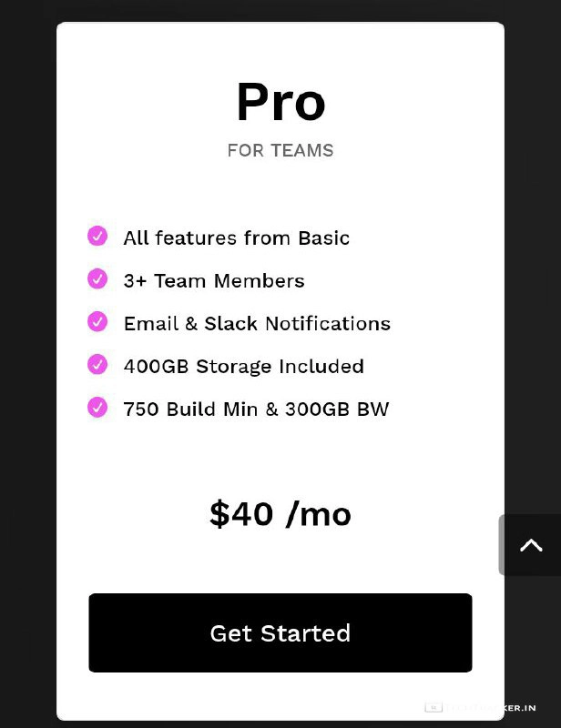Click the Email & Slack Notifications checkmark icon
The height and width of the screenshot is (728, 561).
(97, 322)
